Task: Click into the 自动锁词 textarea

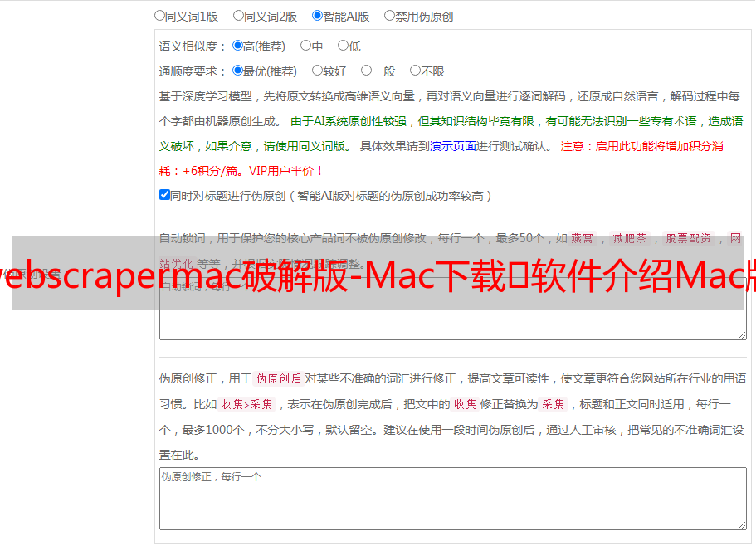Action: pyautogui.click(x=453, y=309)
